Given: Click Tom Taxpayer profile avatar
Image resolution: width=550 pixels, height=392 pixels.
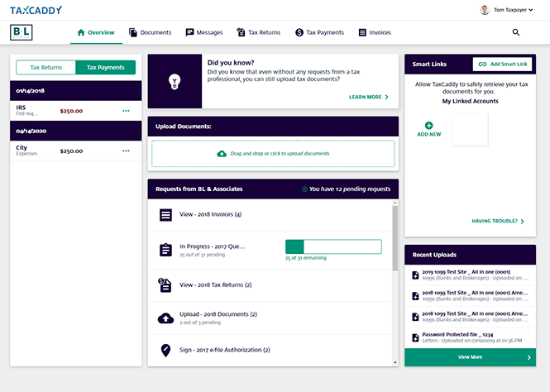Looking at the screenshot, I should [x=485, y=10].
